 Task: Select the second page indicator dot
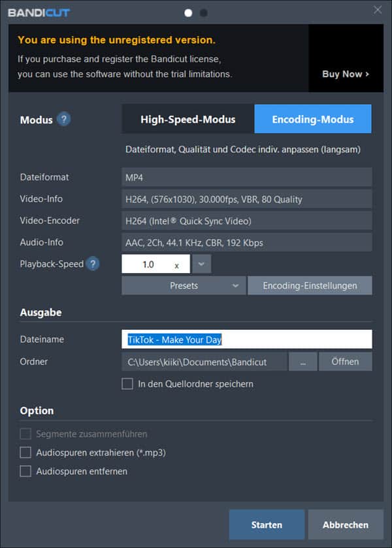[x=204, y=13]
